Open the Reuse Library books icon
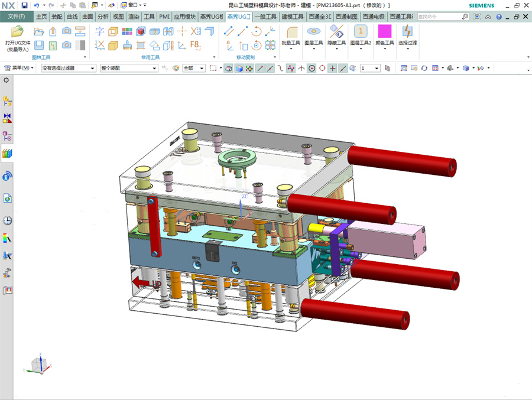532x400 pixels. pyautogui.click(x=8, y=154)
